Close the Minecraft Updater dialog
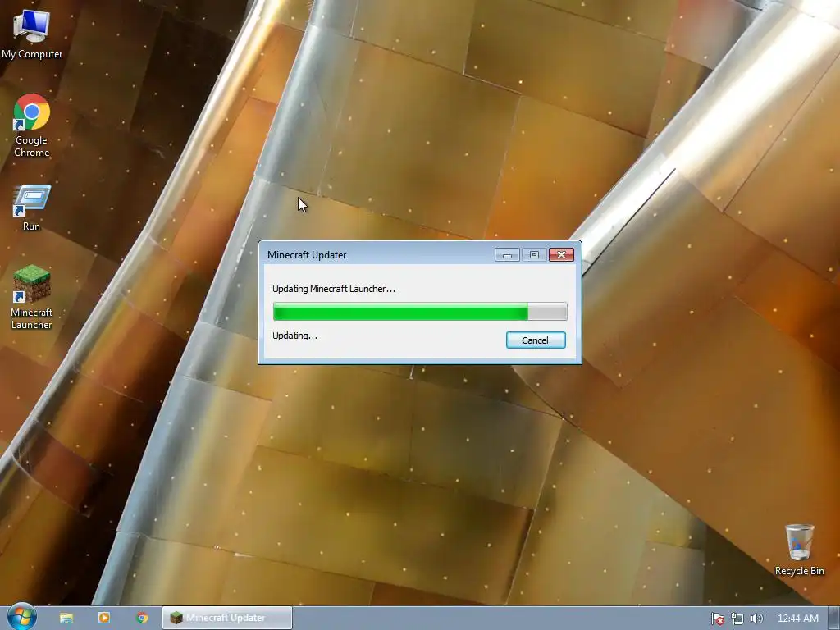Image resolution: width=840 pixels, height=630 pixels. tap(561, 255)
